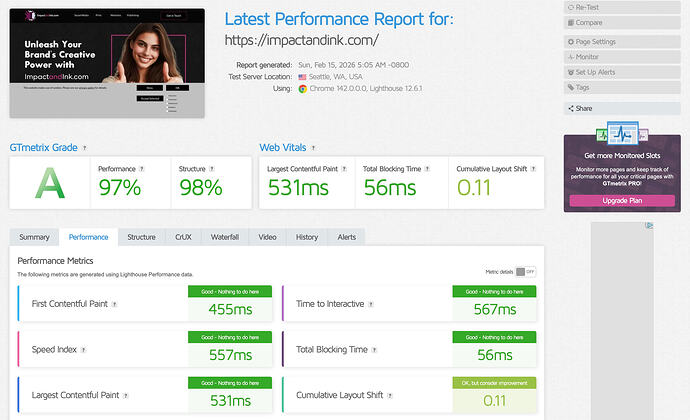This screenshot has height=420, width=690.
Task: Switch to the Waterfall tab
Action: point(224,237)
